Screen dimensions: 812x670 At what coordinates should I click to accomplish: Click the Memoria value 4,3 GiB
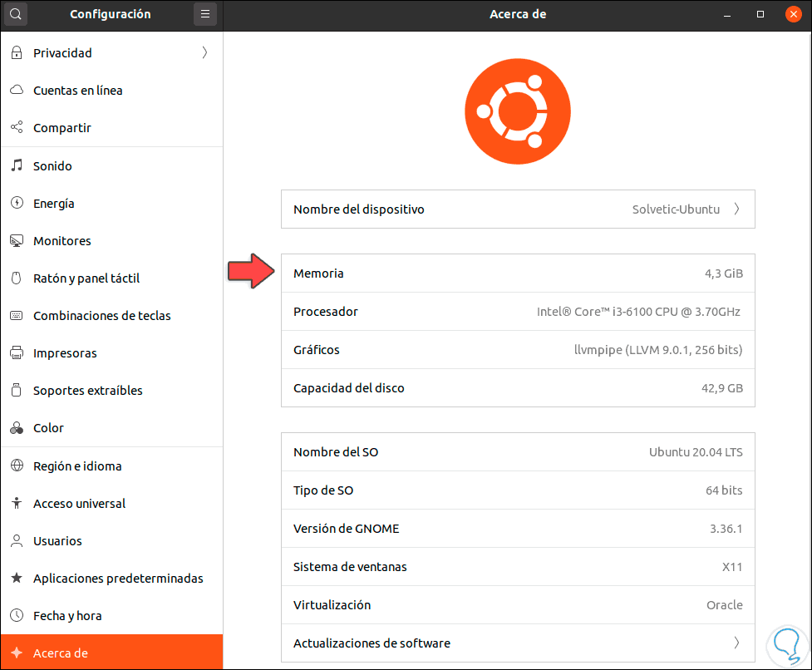[723, 273]
